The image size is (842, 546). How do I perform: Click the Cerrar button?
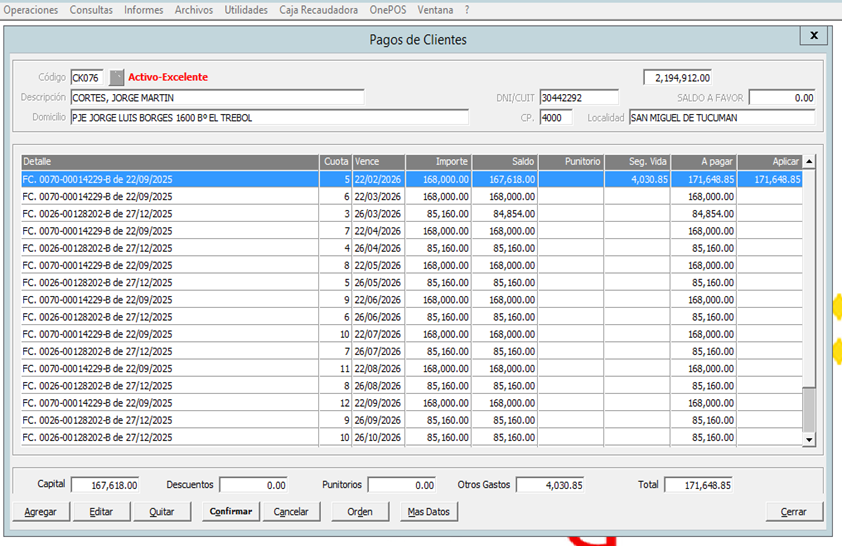(794, 512)
